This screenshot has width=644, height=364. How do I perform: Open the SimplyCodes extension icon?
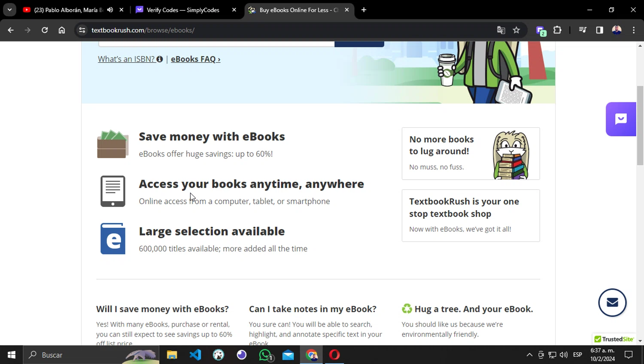[x=541, y=31]
